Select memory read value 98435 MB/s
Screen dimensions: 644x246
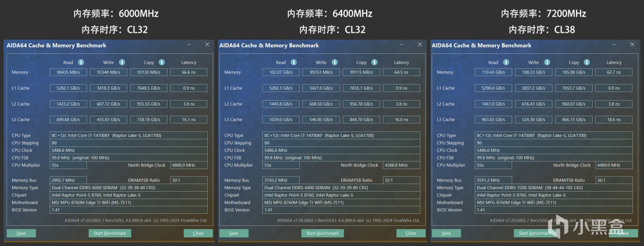68,72
